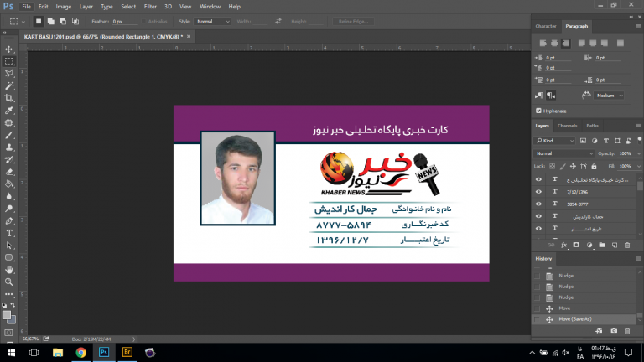Toggle history source box for Move state
Viewport: 644px width, 362px height.
537,308
